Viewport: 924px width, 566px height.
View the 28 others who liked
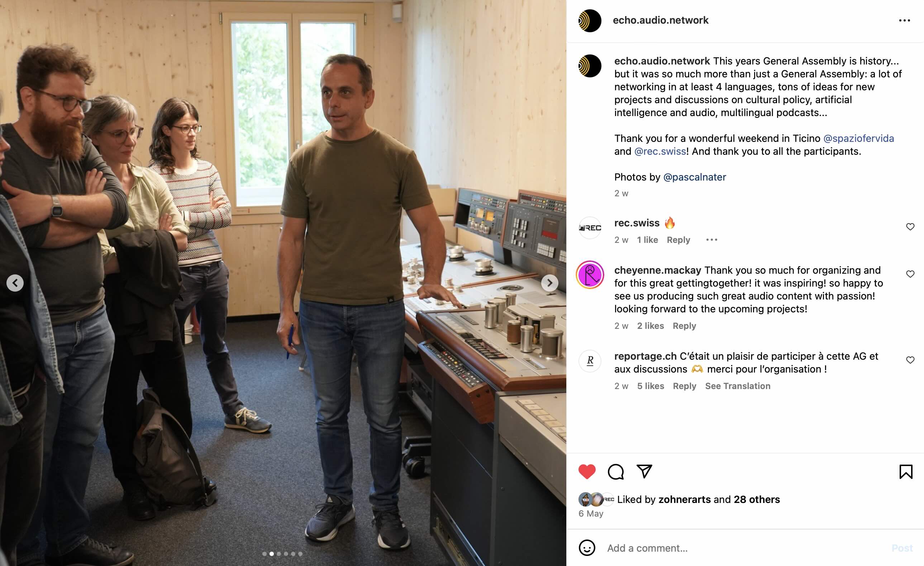756,499
